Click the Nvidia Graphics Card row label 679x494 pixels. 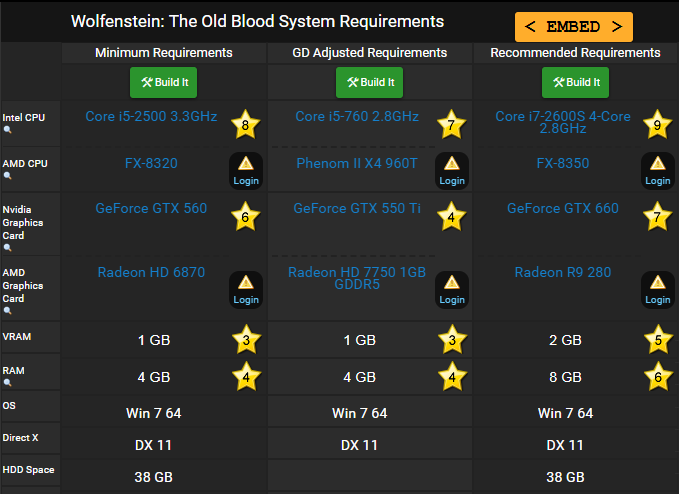coord(23,223)
